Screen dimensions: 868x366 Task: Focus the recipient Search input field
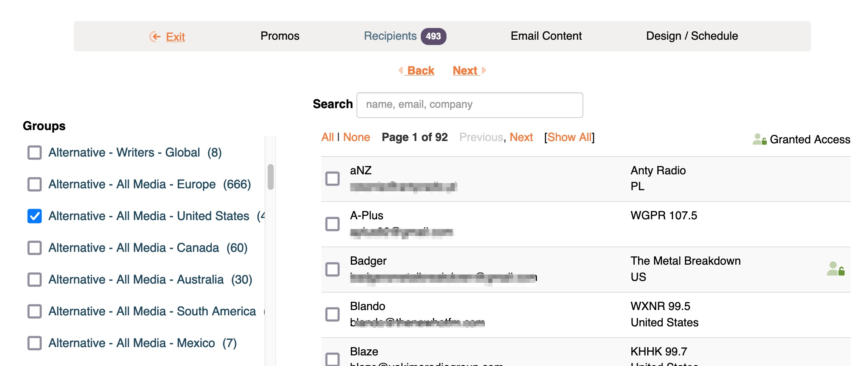tap(470, 105)
